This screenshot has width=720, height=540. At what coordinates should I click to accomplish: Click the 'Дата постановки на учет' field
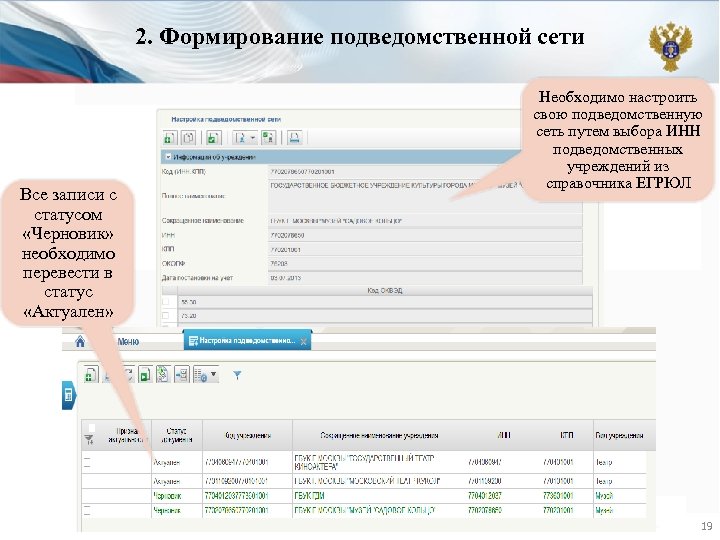click(x=425, y=278)
